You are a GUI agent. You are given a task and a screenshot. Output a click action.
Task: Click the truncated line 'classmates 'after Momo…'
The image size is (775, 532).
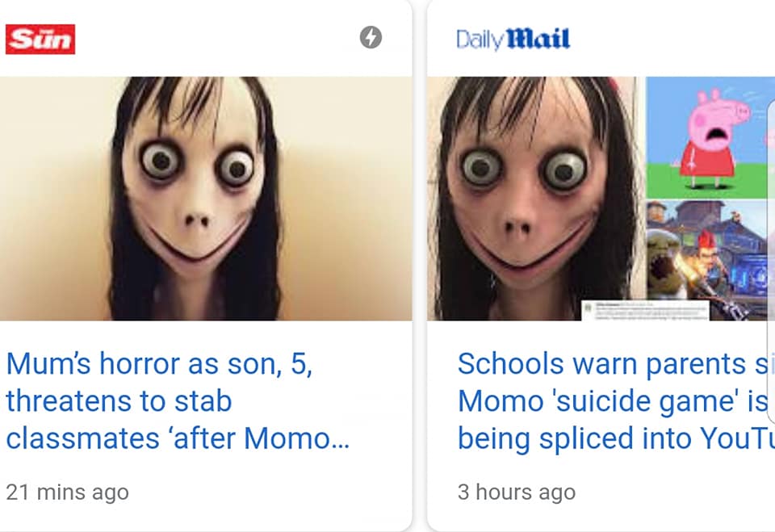[x=178, y=438]
